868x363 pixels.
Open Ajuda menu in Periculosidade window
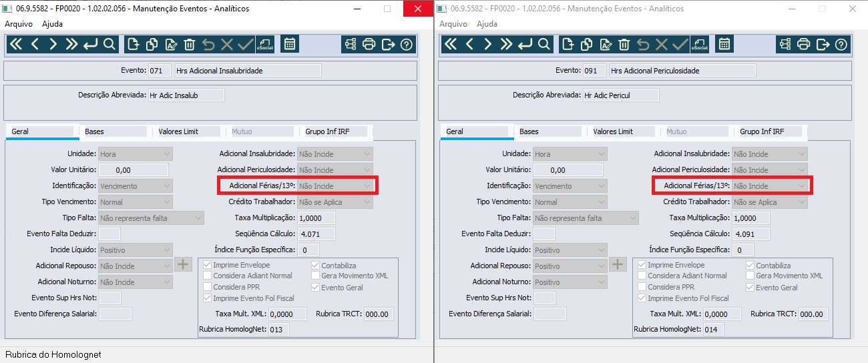pyautogui.click(x=487, y=23)
